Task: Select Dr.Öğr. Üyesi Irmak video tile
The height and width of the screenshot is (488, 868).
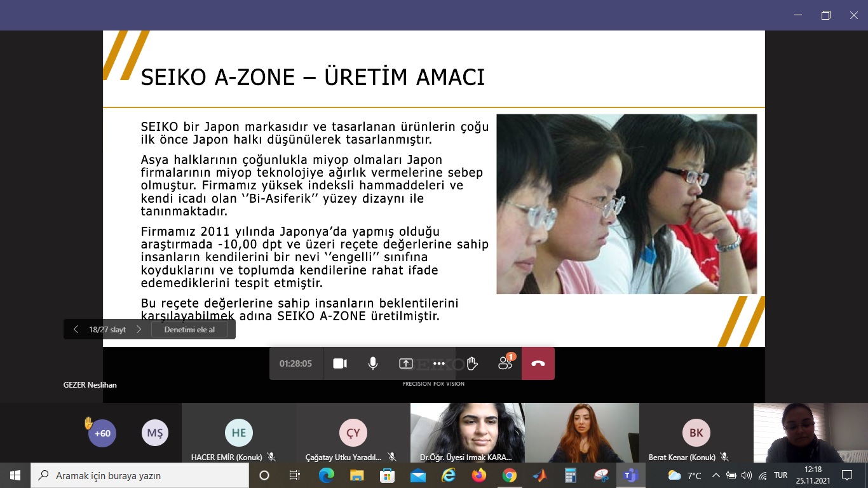Action: [x=467, y=433]
